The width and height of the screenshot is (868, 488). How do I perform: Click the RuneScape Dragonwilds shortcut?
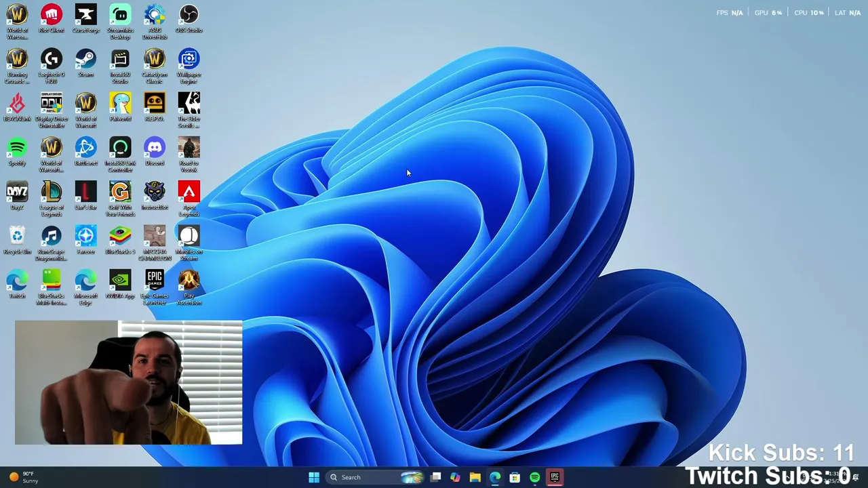click(x=52, y=243)
